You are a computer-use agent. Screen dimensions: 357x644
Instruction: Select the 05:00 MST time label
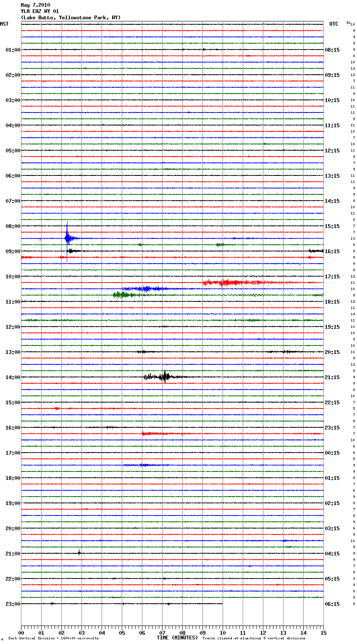13,151
